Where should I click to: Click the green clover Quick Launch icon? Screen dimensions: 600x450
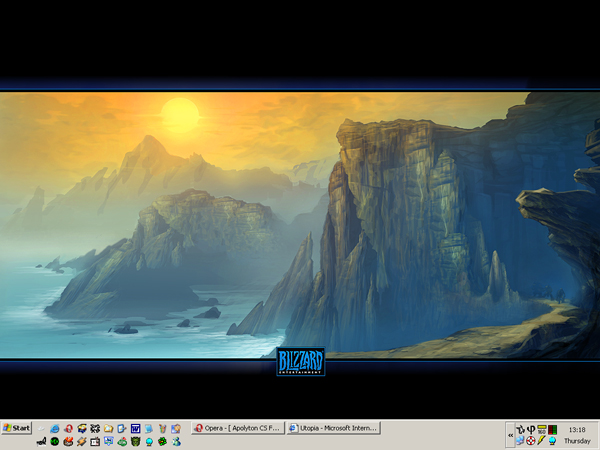click(x=162, y=441)
